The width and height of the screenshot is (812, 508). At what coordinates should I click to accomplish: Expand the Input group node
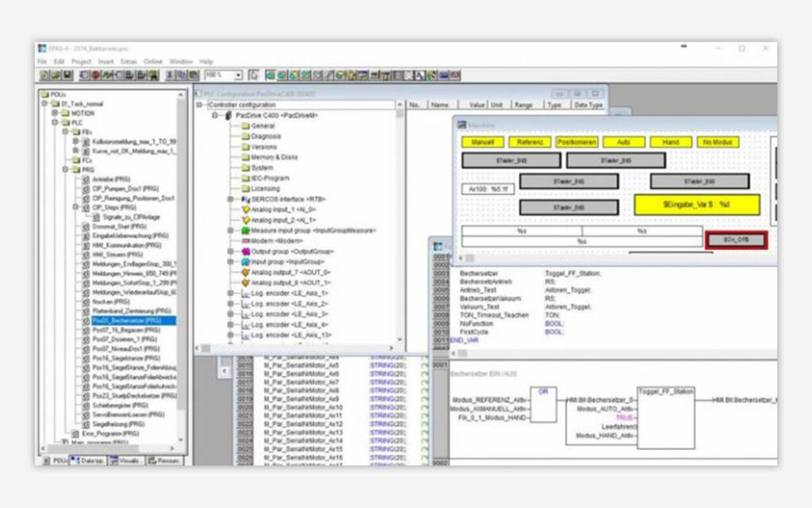click(231, 262)
